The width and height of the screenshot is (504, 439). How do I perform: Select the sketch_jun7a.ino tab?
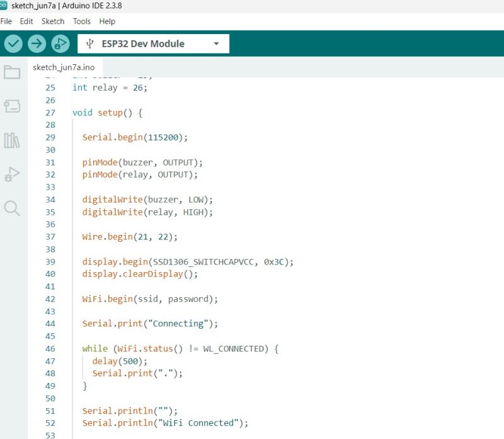coord(64,67)
